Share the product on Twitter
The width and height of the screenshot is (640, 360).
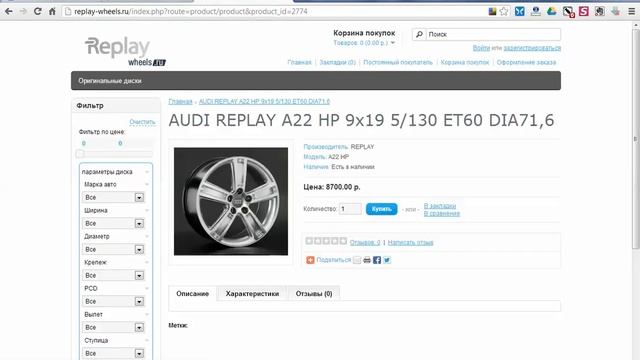[x=387, y=260]
